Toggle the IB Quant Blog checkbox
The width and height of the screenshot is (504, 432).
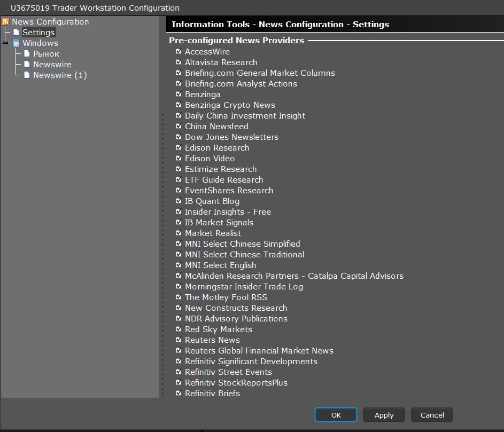point(179,200)
